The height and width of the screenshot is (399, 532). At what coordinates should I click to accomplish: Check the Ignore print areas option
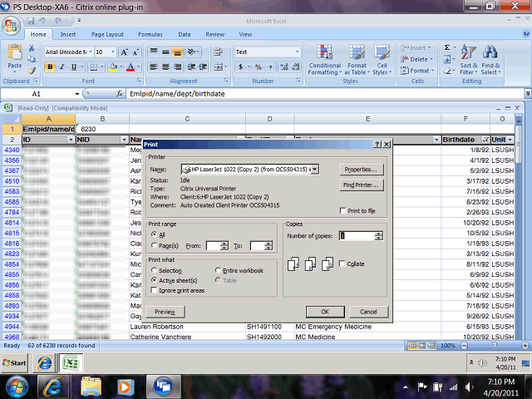point(154,289)
